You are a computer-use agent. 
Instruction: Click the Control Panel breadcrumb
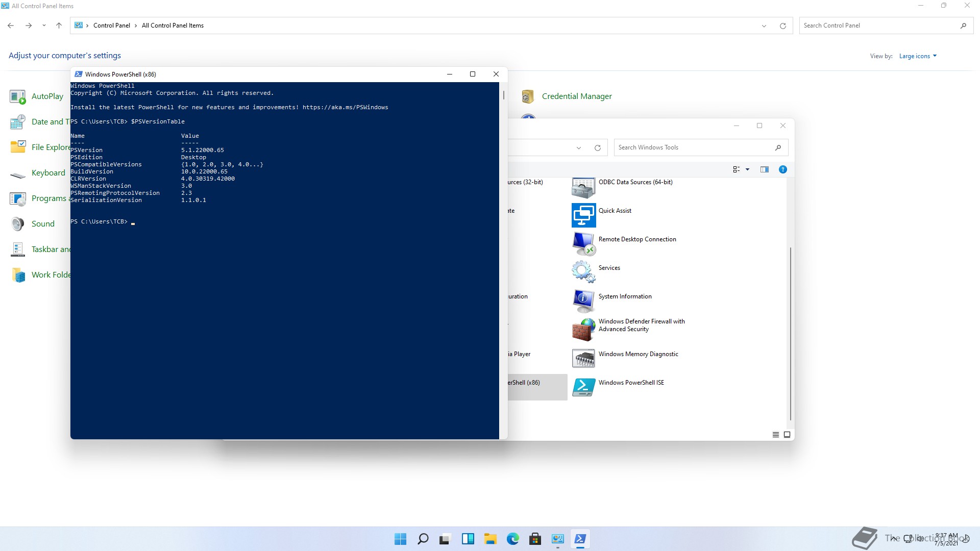click(111, 26)
